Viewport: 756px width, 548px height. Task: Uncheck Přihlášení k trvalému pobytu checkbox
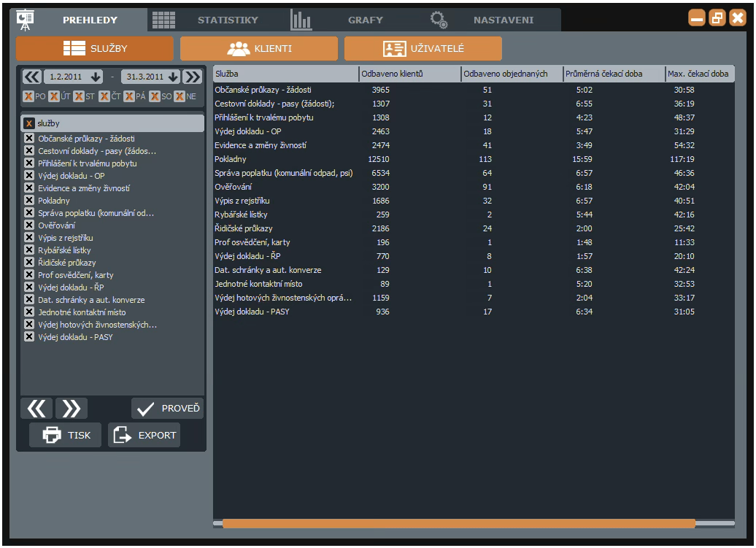click(x=29, y=163)
